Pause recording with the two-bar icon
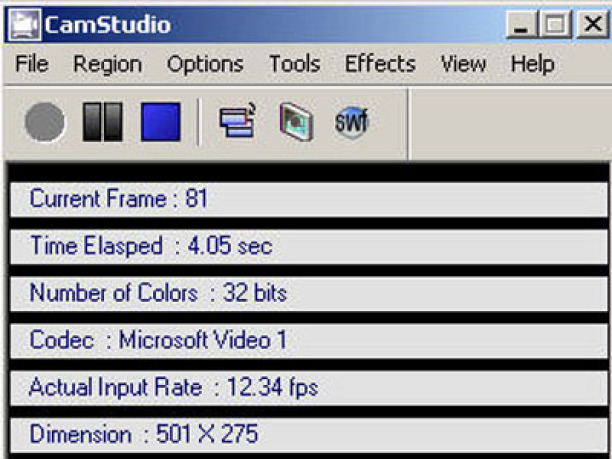The height and width of the screenshot is (459, 612). pos(103,122)
